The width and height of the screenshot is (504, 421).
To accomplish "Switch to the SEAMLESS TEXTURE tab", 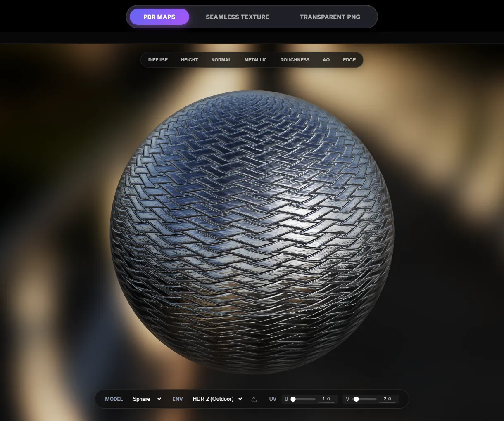I will click(237, 17).
